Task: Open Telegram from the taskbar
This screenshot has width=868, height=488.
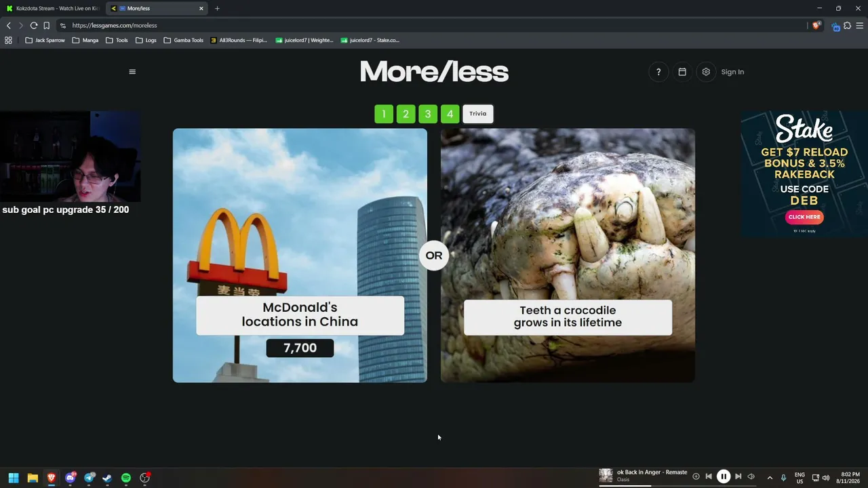Action: click(x=89, y=478)
